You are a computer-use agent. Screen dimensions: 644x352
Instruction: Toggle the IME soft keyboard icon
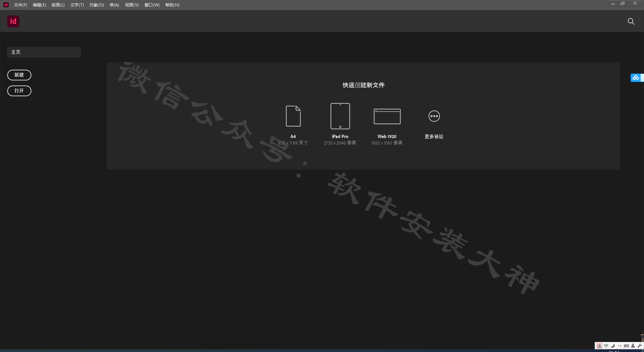click(626, 346)
